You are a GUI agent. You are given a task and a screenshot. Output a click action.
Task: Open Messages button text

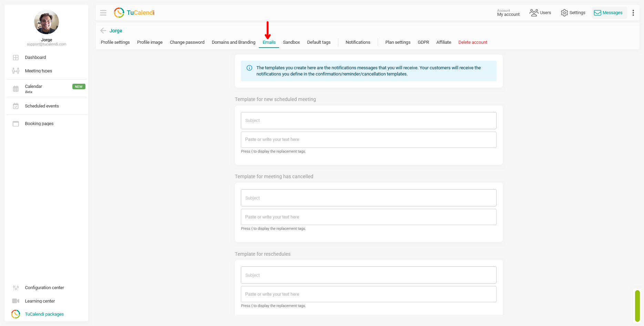click(x=613, y=13)
